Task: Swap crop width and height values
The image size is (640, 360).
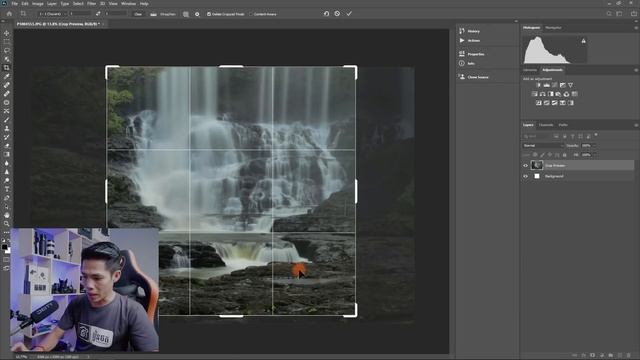Action: [98, 13]
